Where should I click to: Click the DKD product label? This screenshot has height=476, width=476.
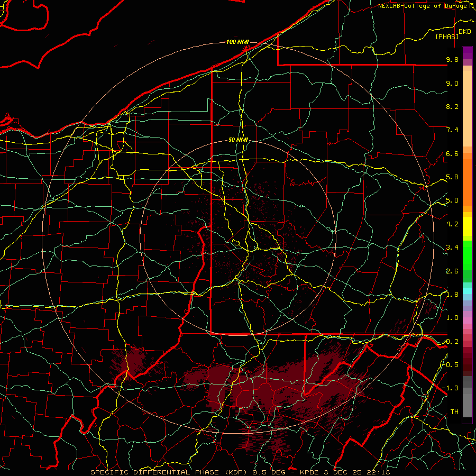(464, 32)
